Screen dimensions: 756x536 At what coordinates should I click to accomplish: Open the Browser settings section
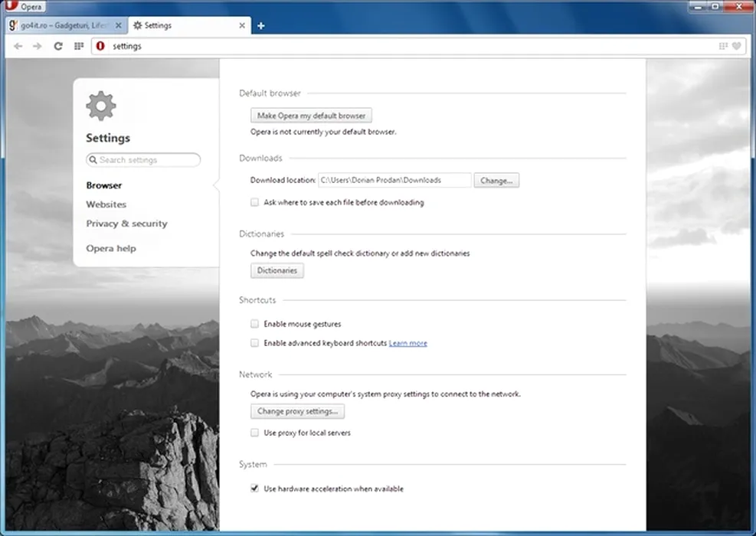(x=103, y=185)
